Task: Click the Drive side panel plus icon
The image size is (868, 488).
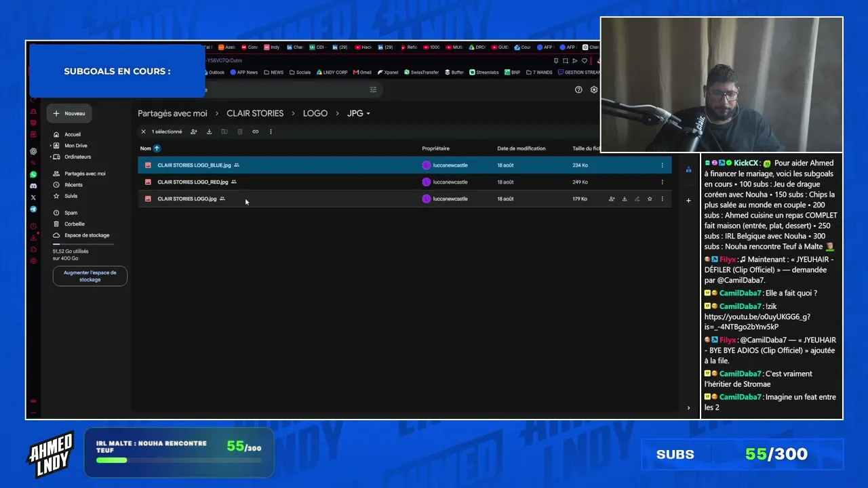Action: [x=688, y=200]
